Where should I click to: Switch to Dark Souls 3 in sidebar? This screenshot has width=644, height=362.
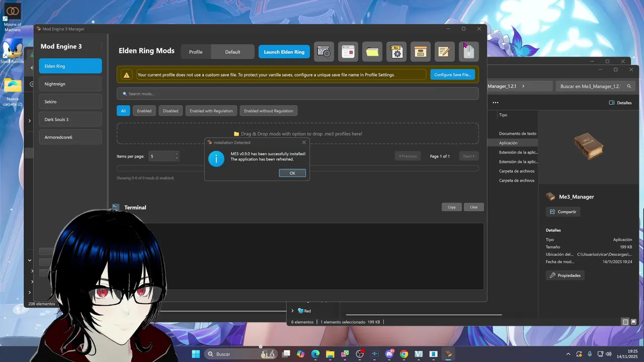click(x=70, y=119)
